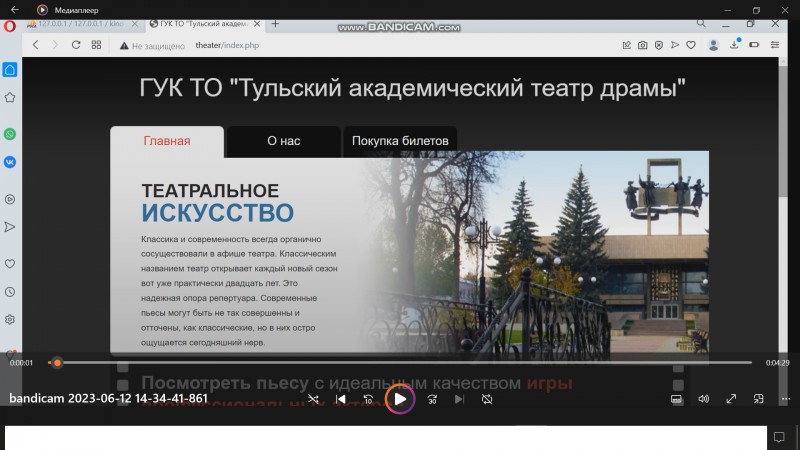This screenshot has height=450, width=800.
Task: Click the share page icon in address bar
Action: tap(626, 45)
